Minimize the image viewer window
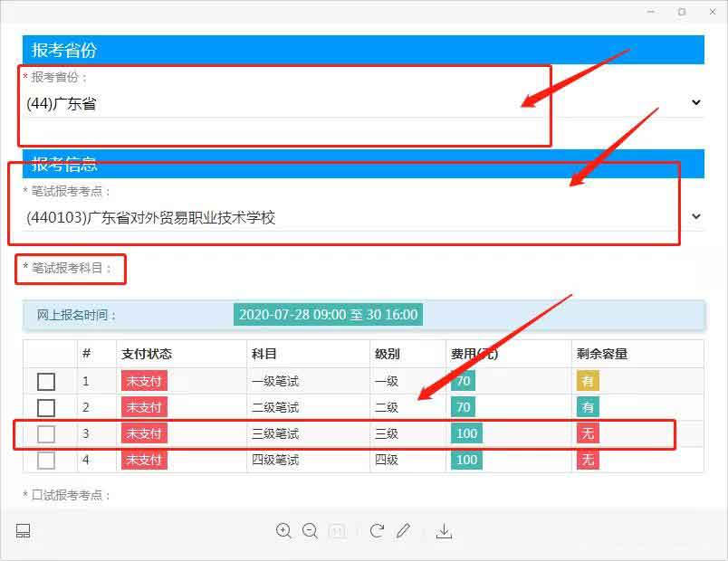Viewport: 728px width, 561px height. (x=651, y=12)
